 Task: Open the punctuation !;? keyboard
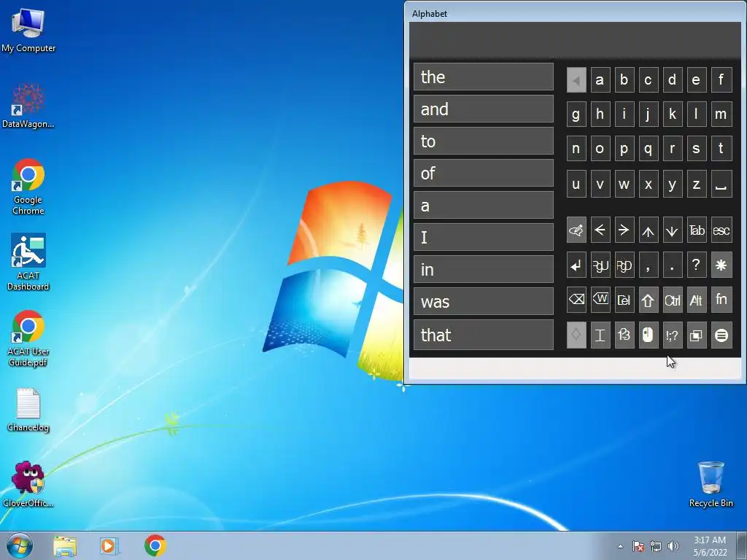[672, 335]
